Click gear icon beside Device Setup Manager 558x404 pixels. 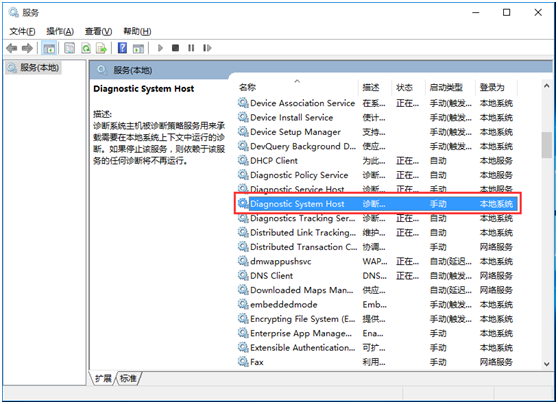pyautogui.click(x=243, y=132)
